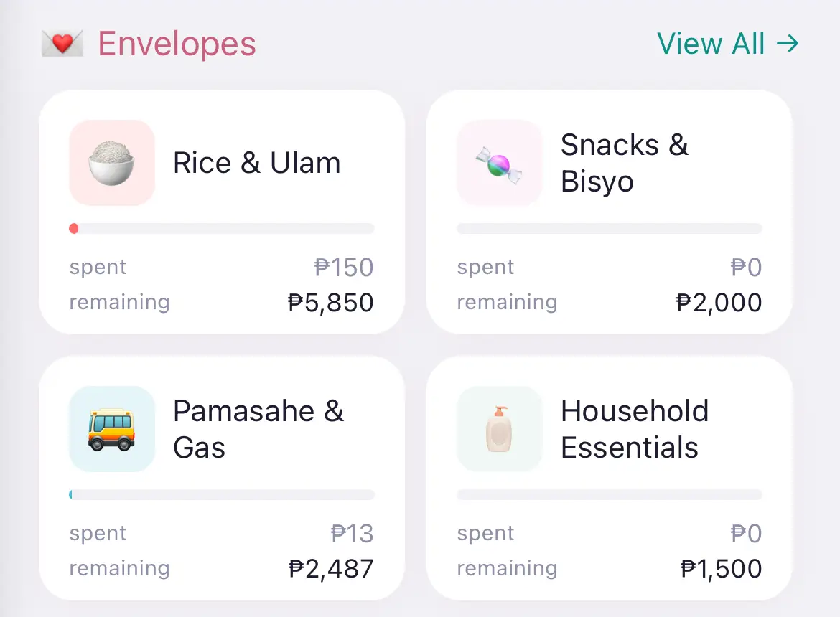Click the Household Essentials progress bar
The width and height of the screenshot is (840, 617).
click(x=609, y=495)
